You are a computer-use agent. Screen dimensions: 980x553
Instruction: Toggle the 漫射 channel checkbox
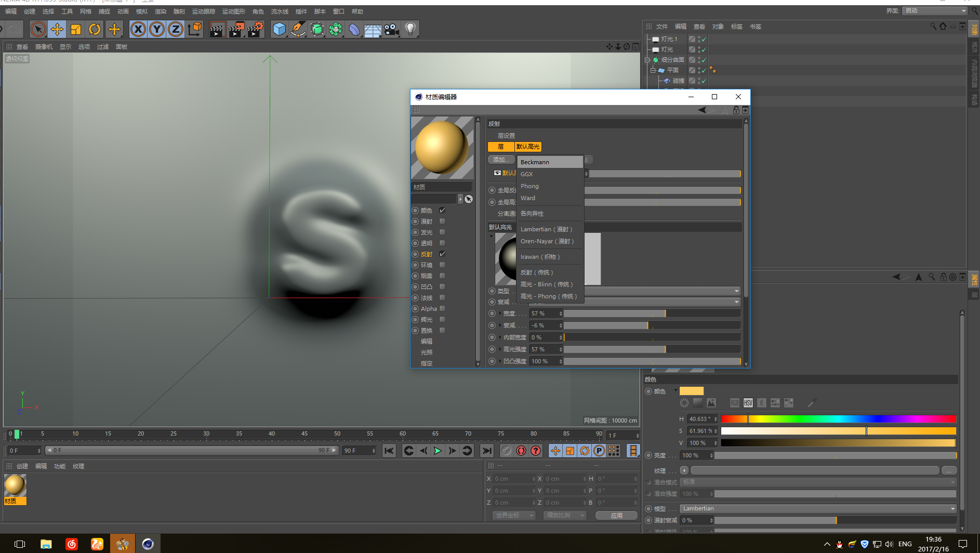442,221
